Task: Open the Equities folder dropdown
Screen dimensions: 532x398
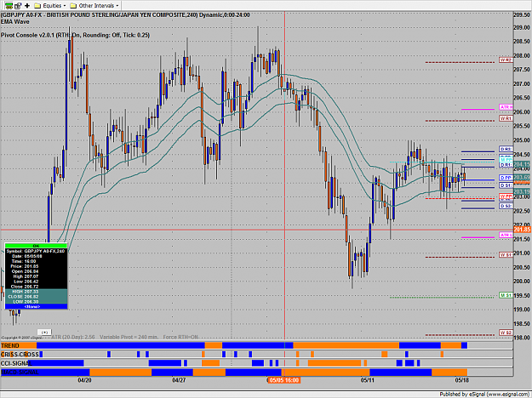Action: point(50,6)
